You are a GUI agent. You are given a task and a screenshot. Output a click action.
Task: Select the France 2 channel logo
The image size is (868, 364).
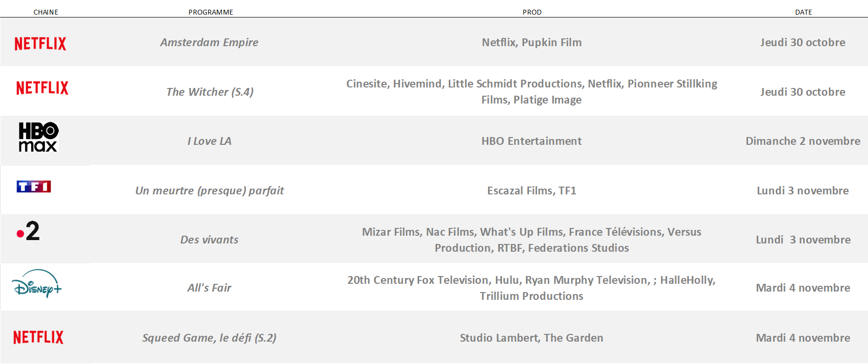point(28,231)
